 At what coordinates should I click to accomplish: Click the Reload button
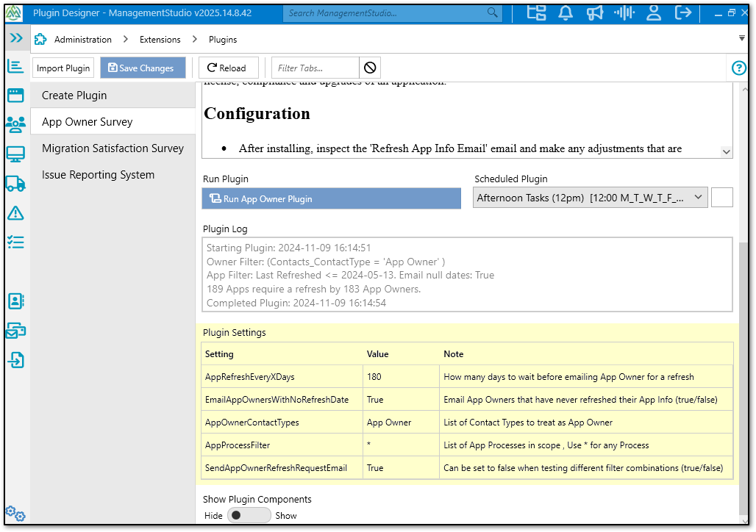click(229, 68)
